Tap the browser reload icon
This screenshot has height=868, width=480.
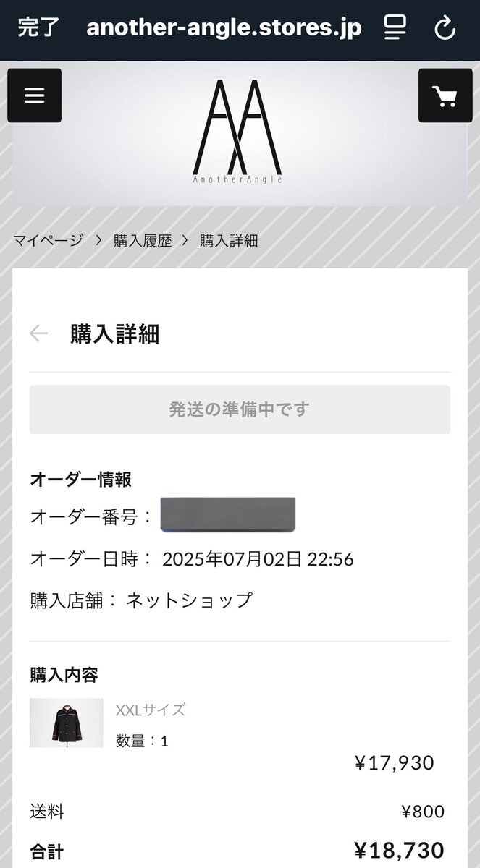[445, 29]
